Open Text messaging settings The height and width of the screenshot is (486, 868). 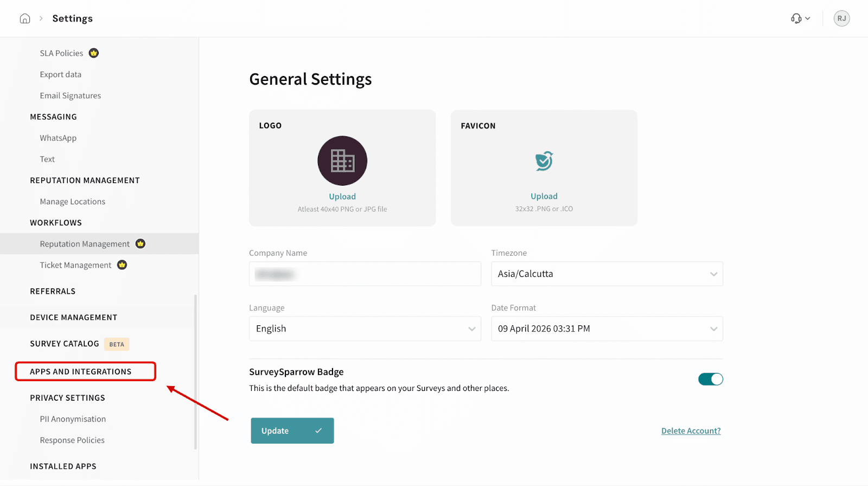(47, 159)
